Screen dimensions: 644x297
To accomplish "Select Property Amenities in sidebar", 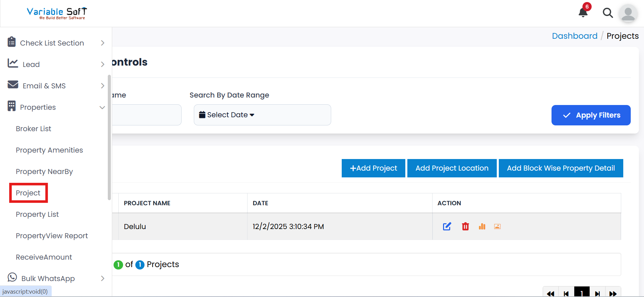I will (49, 150).
